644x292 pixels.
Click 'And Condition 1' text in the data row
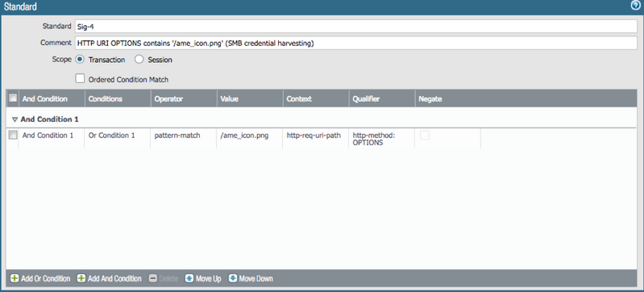[48, 135]
